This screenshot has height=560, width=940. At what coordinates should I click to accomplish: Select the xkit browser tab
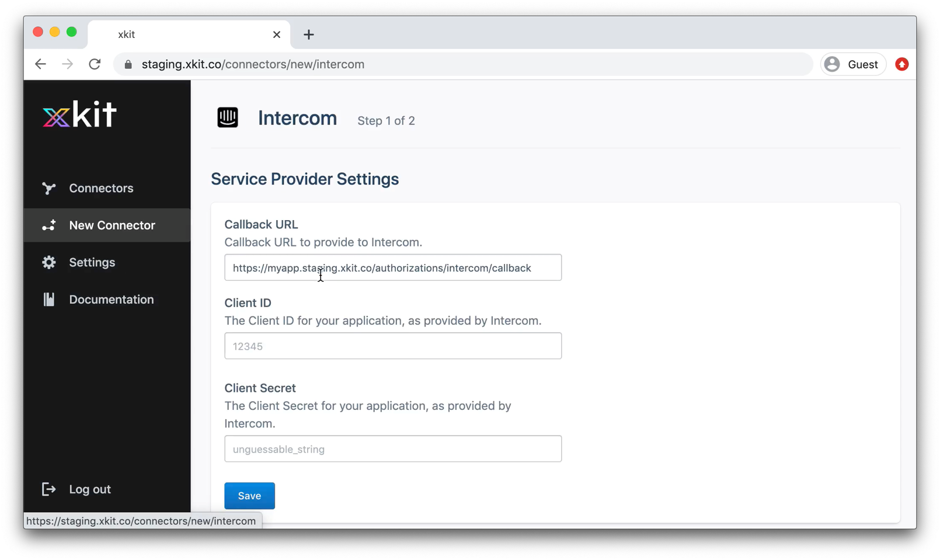189,34
